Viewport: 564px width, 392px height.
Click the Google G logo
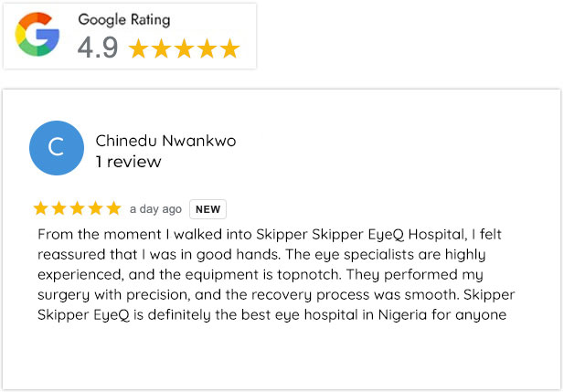tap(37, 36)
